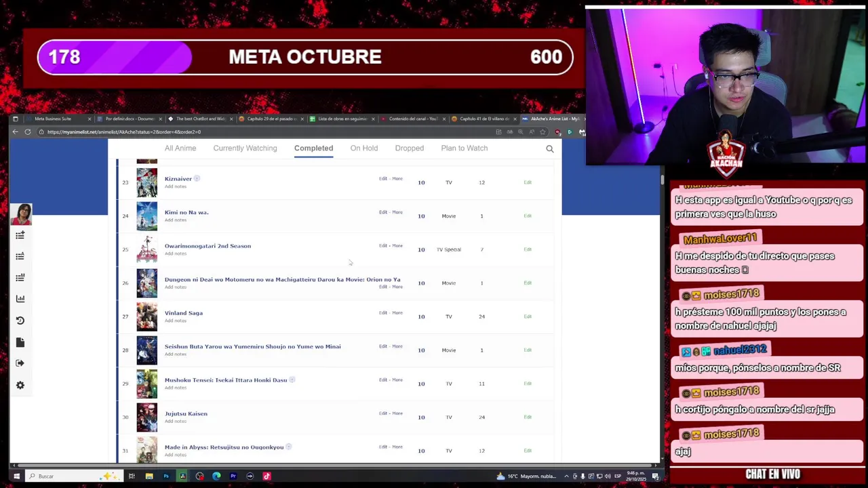Open the export arrow icon in sidebar
Viewport: 868px width, 488px height.
pos(20,363)
